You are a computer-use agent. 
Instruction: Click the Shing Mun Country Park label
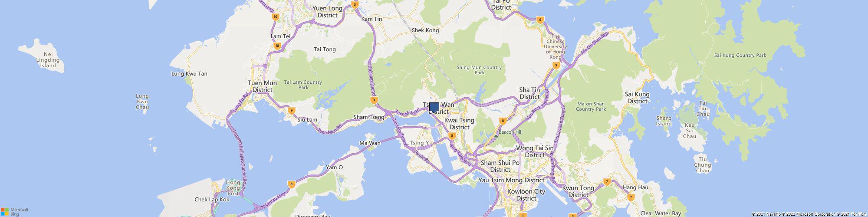coord(479,70)
